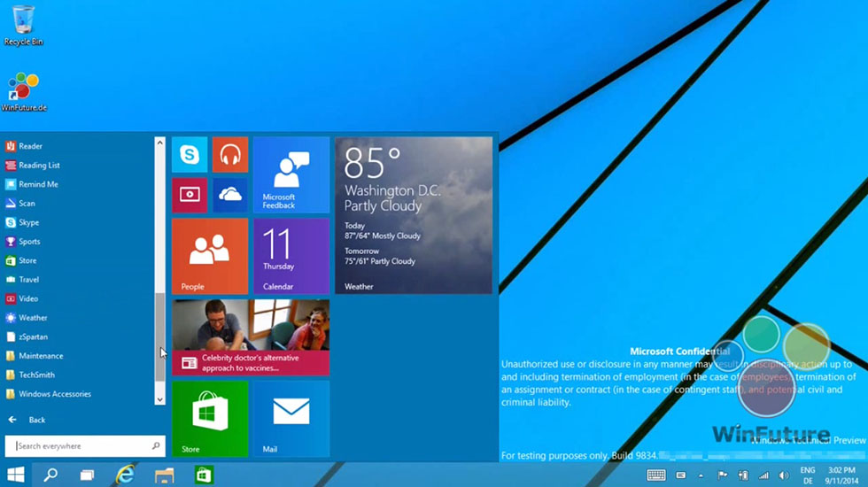Open the Microsoft Feedback tile

291,174
